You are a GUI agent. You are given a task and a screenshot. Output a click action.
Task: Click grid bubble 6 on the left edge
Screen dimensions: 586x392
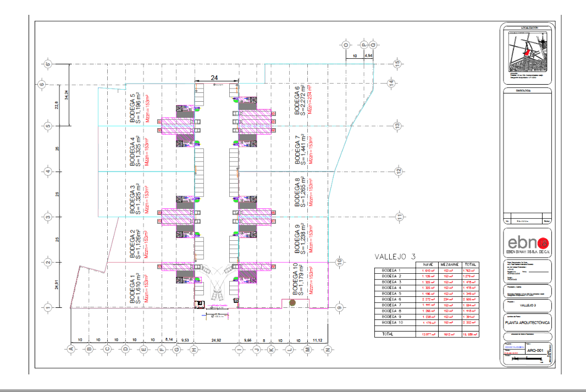click(42, 84)
